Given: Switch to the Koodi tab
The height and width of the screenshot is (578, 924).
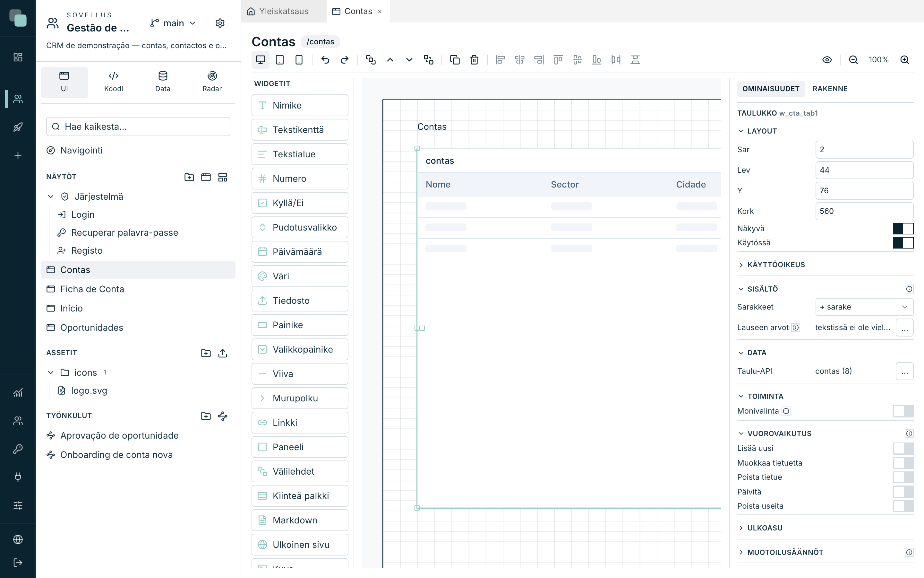Looking at the screenshot, I should (x=113, y=82).
